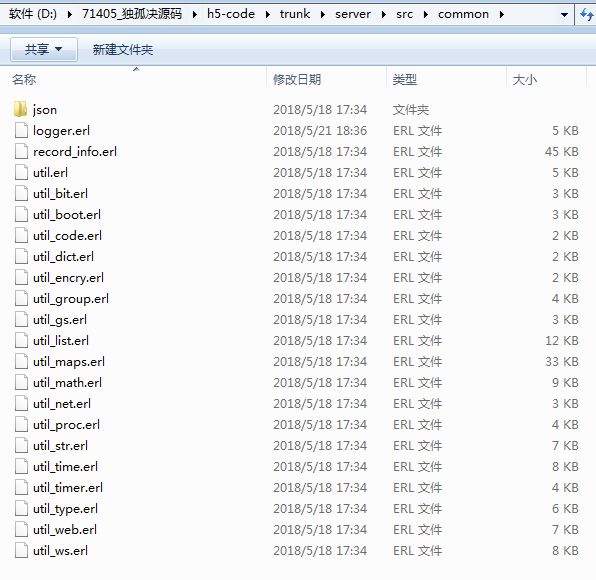Select the util_maps.erl file icon
The image size is (596, 580).
pos(21,361)
